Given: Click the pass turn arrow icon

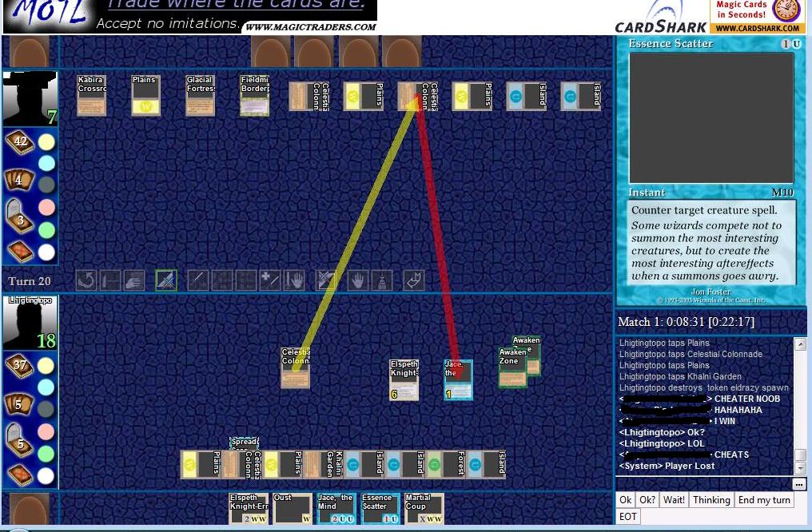Looking at the screenshot, I should [414, 280].
